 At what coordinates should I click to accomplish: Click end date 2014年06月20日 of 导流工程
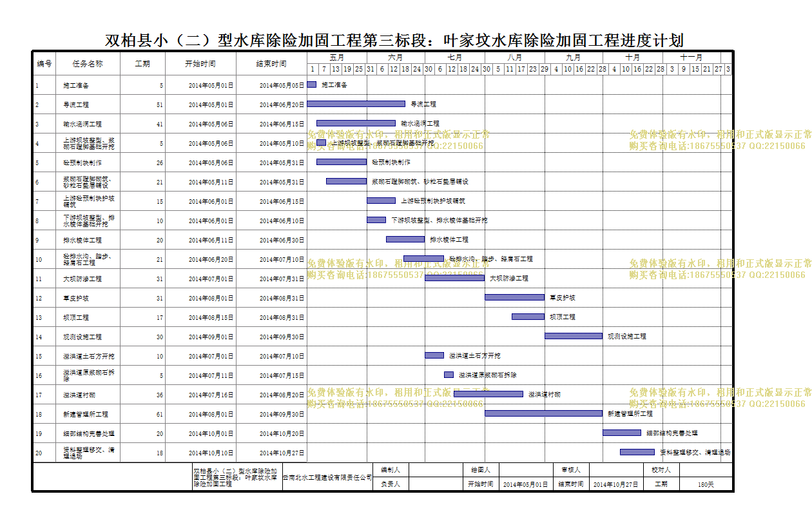pyautogui.click(x=282, y=104)
